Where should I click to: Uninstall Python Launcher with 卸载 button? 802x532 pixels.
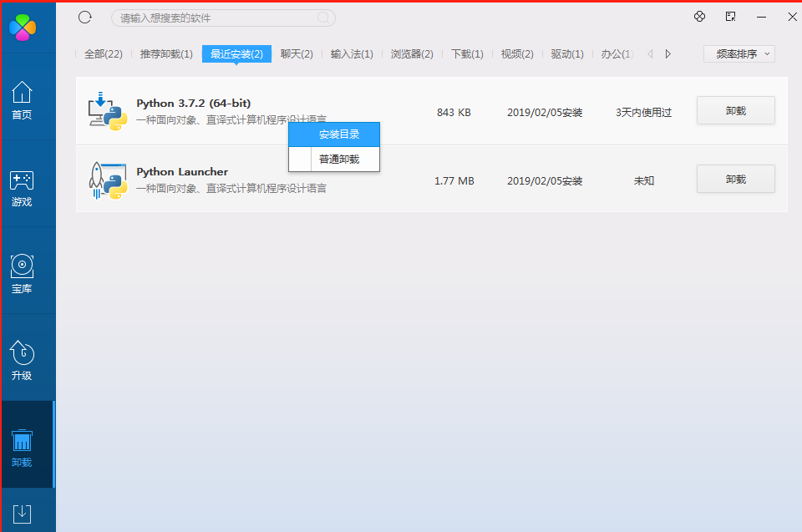(735, 179)
